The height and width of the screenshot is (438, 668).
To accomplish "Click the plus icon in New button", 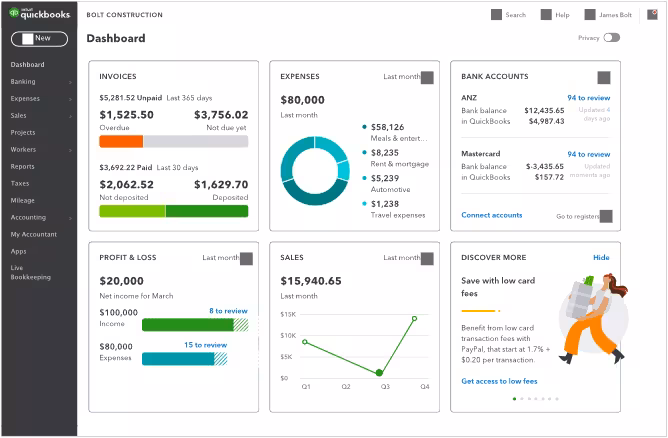I will [x=28, y=39].
